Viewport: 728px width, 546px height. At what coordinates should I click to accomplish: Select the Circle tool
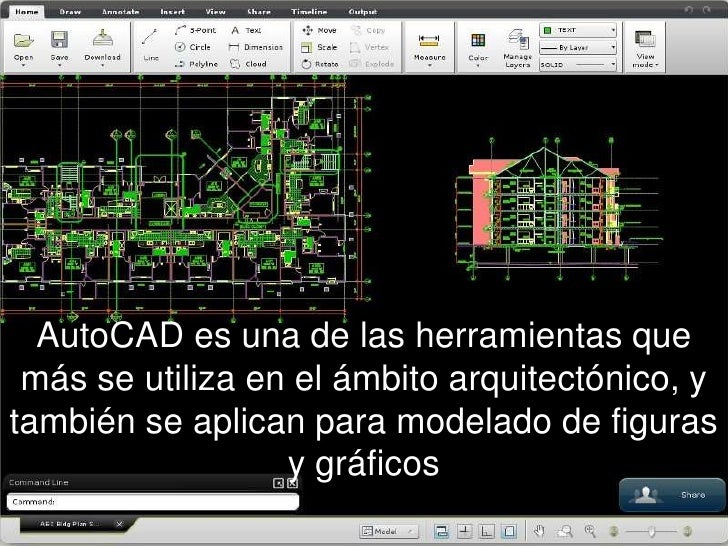[x=193, y=47]
